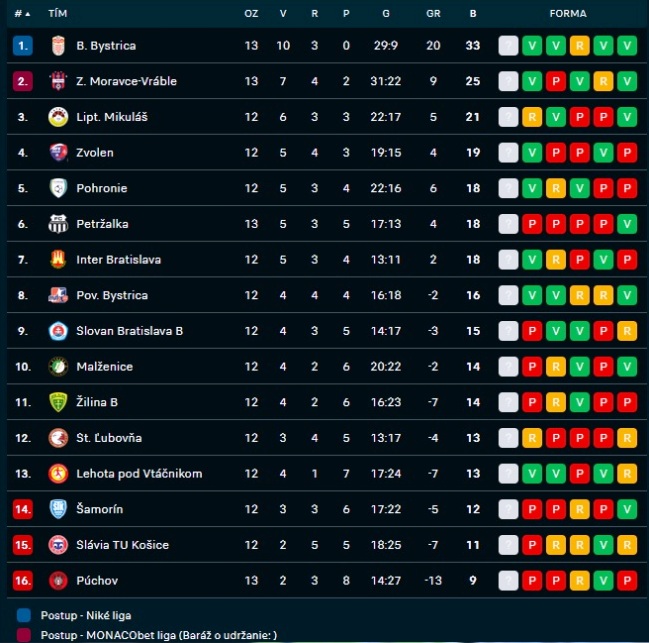Image resolution: width=649 pixels, height=643 pixels.
Task: Sort standings by the B points header
Action: pyautogui.click(x=473, y=14)
